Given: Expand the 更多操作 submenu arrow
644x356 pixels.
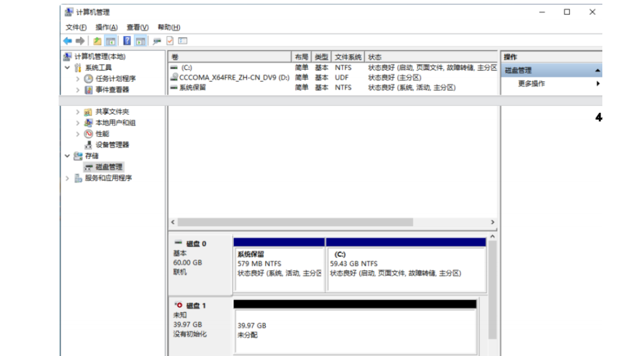Looking at the screenshot, I should (599, 84).
